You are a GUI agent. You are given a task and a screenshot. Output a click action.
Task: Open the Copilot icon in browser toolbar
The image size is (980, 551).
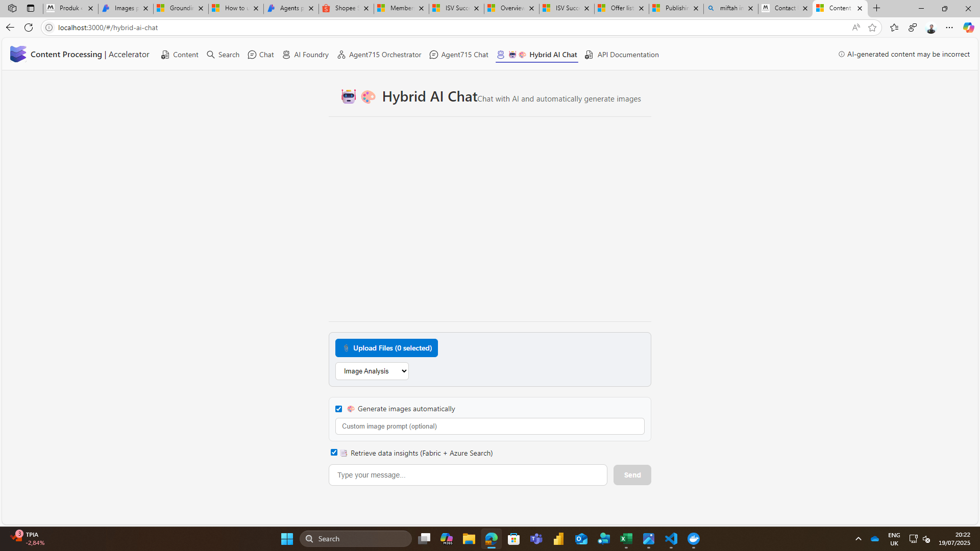point(968,28)
